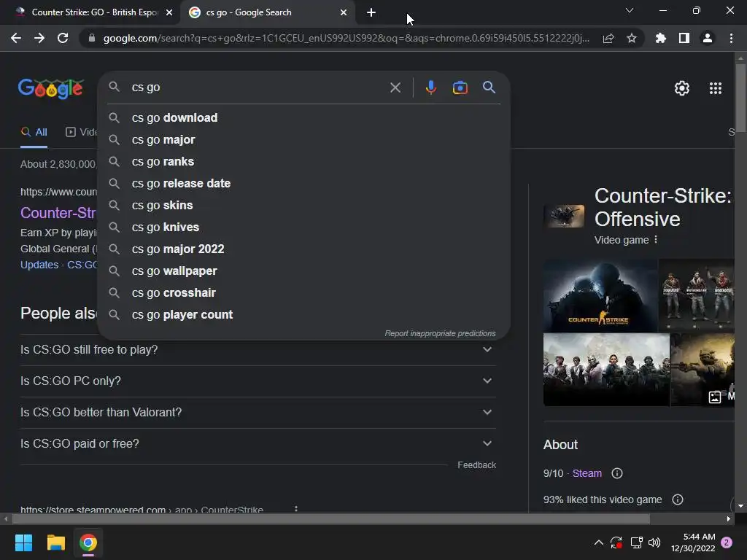
Task: Click the Feedback link
Action: click(476, 465)
